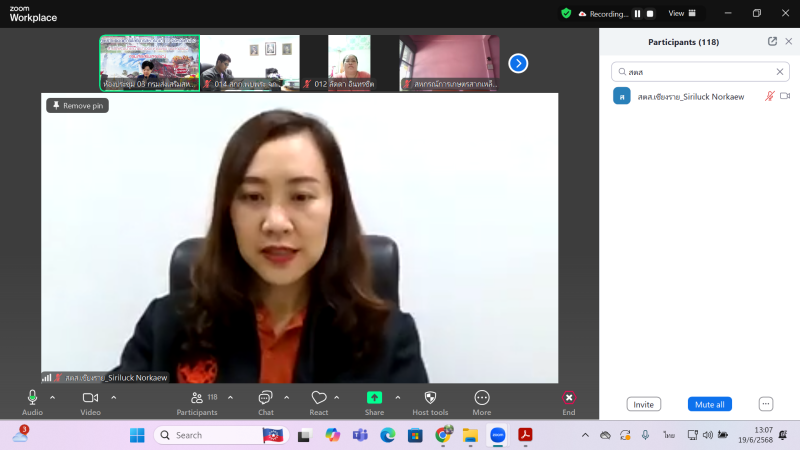Show hidden system tray icons
800x450 pixels.
(x=585, y=435)
